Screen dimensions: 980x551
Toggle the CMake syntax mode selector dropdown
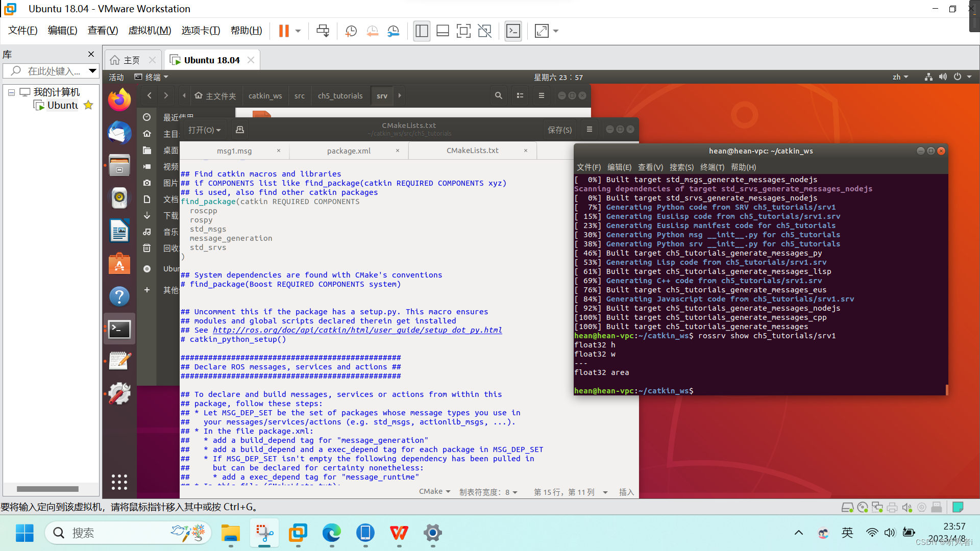tap(434, 492)
